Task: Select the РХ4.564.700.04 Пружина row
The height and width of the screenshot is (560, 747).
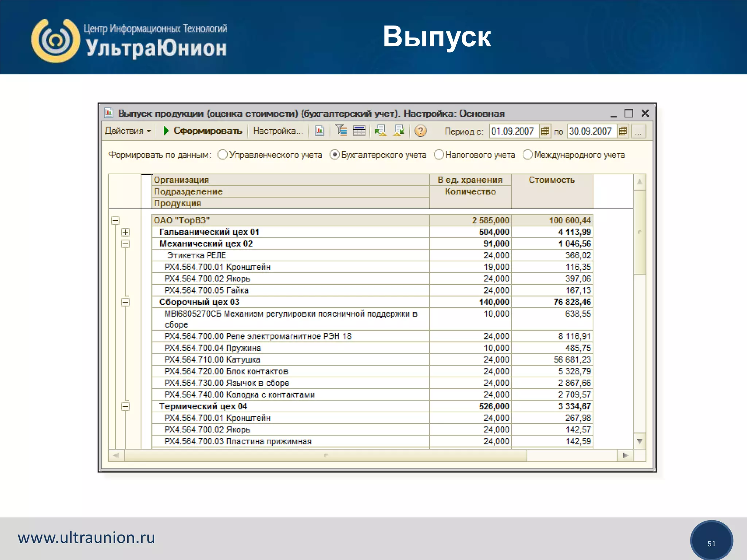Action: [372, 348]
